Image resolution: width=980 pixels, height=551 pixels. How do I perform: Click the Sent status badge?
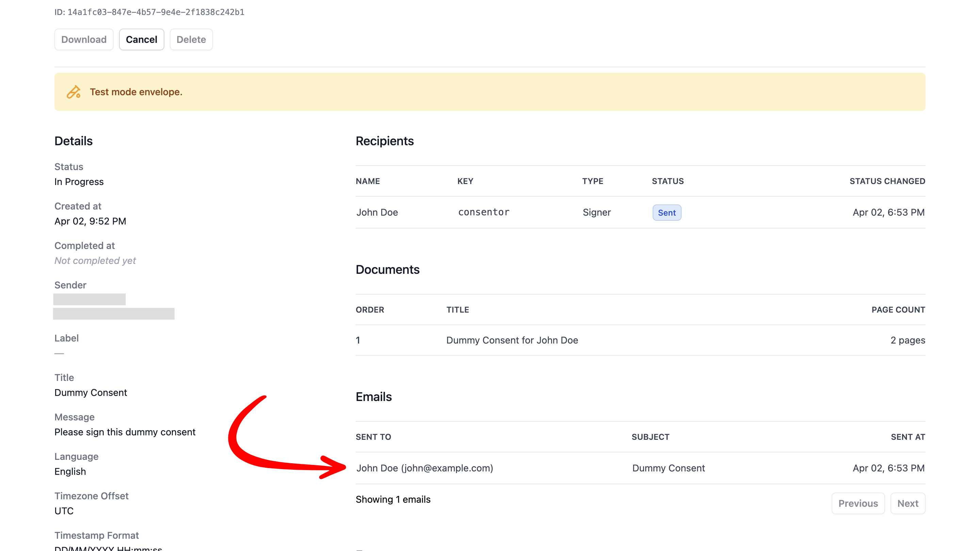click(667, 213)
